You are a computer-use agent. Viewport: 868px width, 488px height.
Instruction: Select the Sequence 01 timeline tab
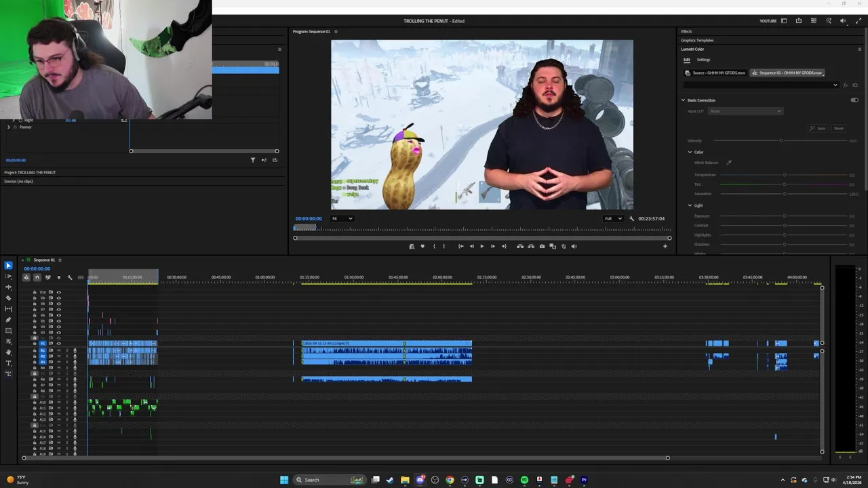[x=44, y=260]
